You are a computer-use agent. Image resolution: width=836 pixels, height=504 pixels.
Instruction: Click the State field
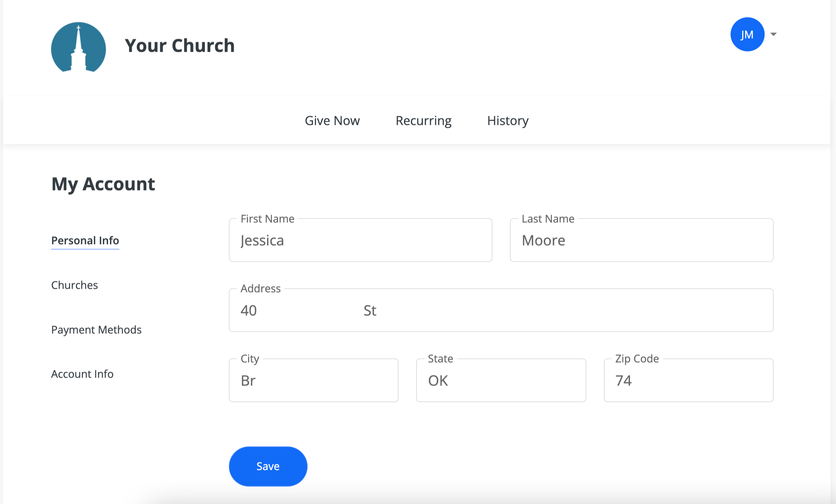tap(501, 381)
